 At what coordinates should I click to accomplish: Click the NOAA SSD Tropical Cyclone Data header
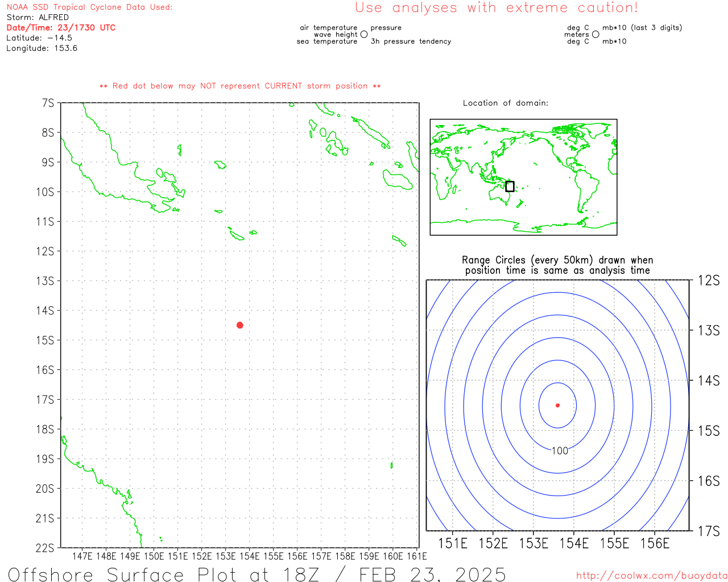coord(89,7)
